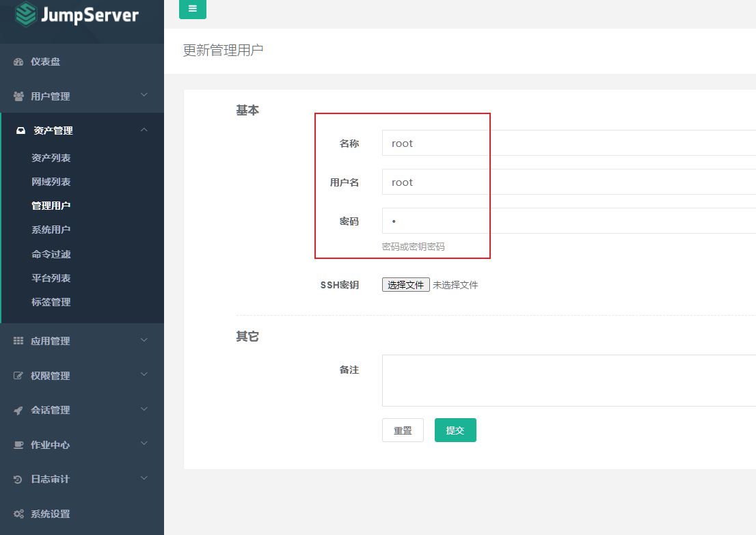The width and height of the screenshot is (756, 535).
Task: Expand the 作业中心 chevron
Action: [x=144, y=443]
